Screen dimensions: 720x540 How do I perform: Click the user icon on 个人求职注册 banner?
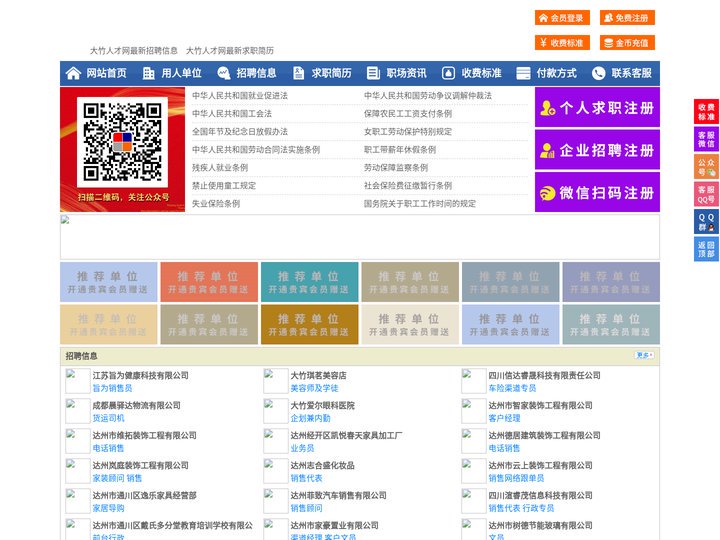[x=547, y=108]
